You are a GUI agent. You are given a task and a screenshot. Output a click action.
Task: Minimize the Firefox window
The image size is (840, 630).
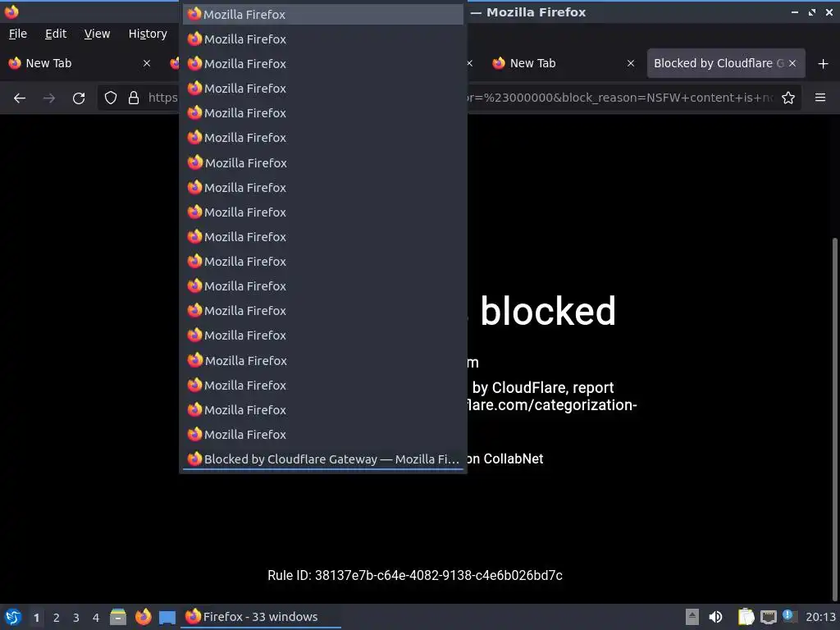pos(795,11)
